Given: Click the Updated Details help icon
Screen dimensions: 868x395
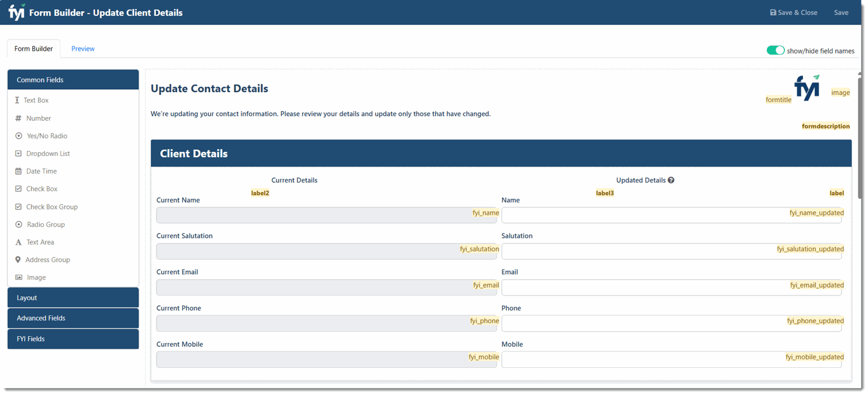Looking at the screenshot, I should tap(671, 180).
